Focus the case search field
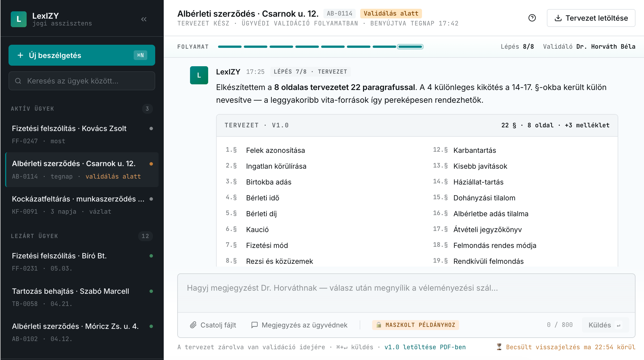Image resolution: width=644 pixels, height=360 pixels. coord(82,81)
